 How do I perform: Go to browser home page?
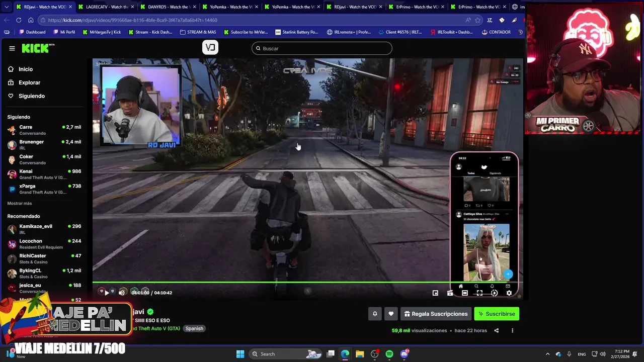tap(31, 20)
